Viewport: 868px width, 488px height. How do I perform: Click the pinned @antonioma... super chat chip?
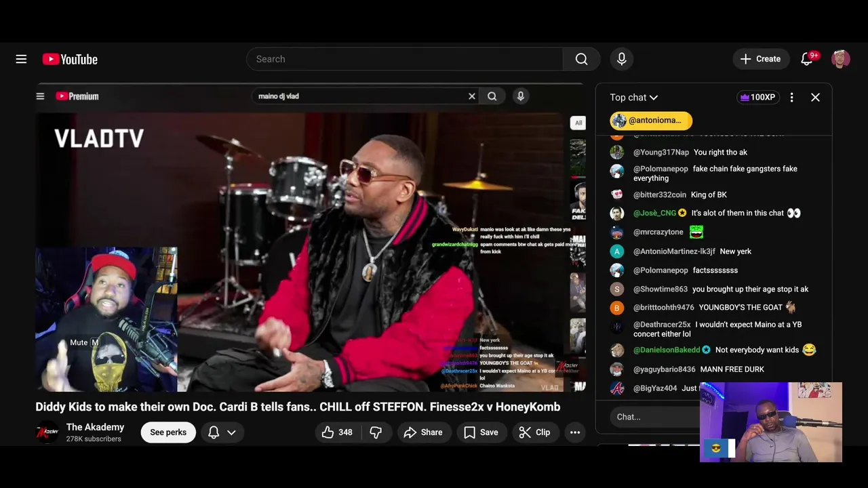click(x=651, y=121)
